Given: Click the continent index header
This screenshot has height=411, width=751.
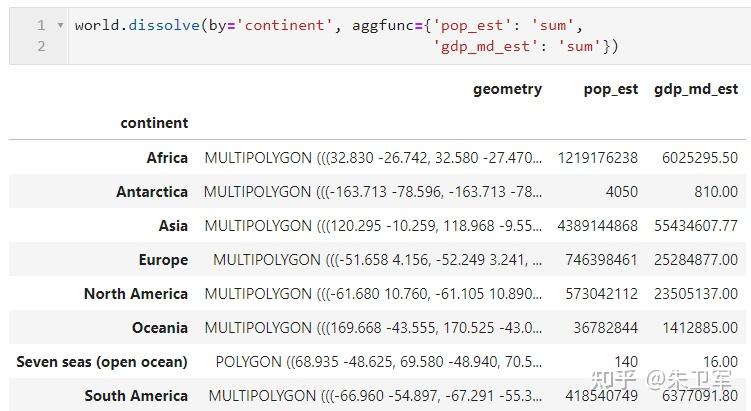Looking at the screenshot, I should [x=154, y=123].
